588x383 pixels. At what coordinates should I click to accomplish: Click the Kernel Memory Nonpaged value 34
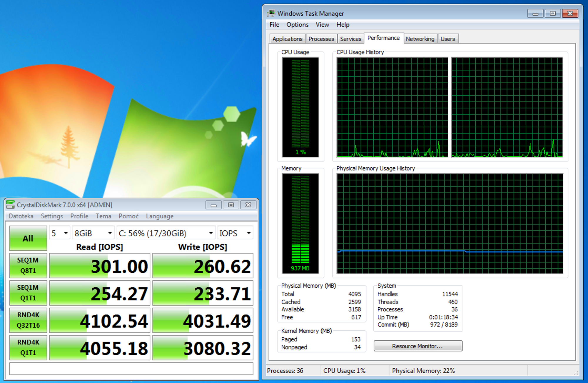coord(357,347)
